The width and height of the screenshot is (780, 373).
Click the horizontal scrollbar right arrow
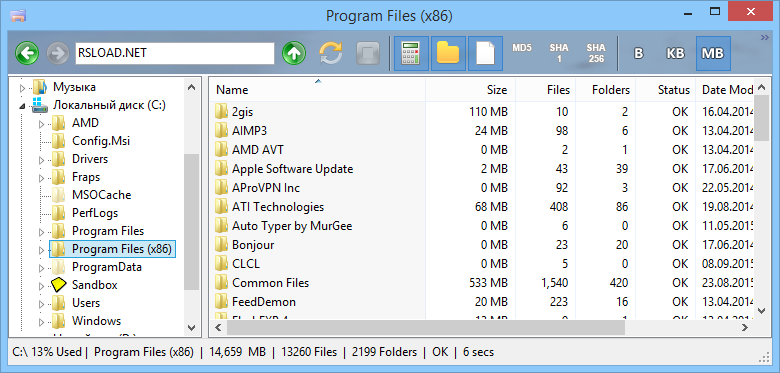click(x=745, y=328)
